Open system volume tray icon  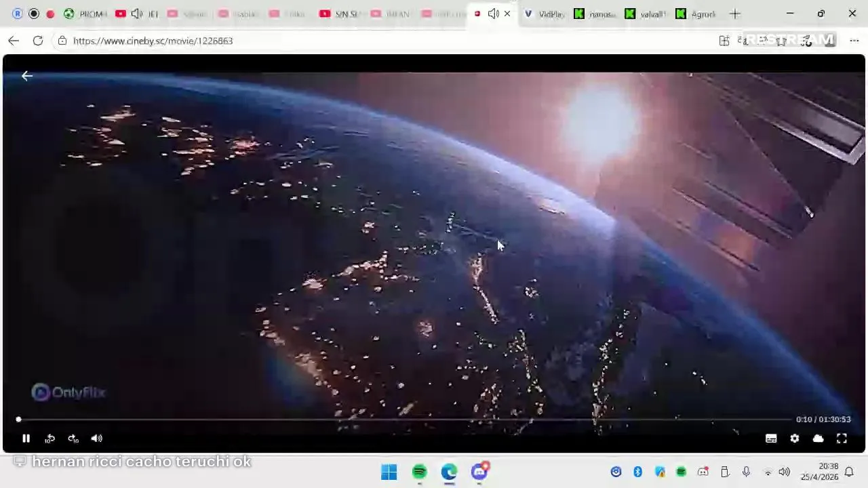point(785,472)
